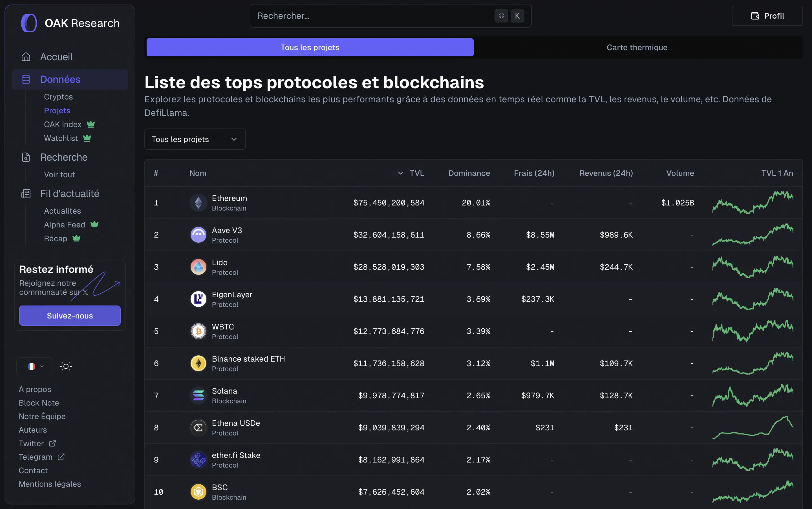This screenshot has width=812, height=509.
Task: Click the Données database icon
Action: (26, 79)
